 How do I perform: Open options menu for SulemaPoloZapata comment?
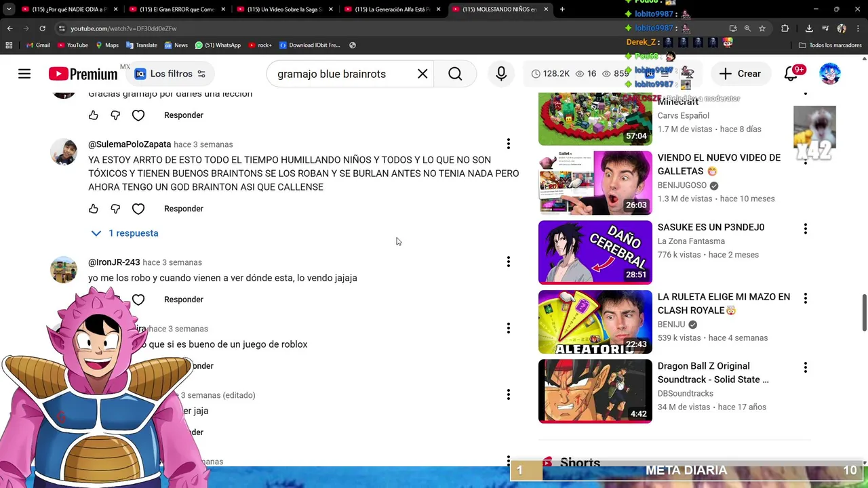pyautogui.click(x=508, y=144)
